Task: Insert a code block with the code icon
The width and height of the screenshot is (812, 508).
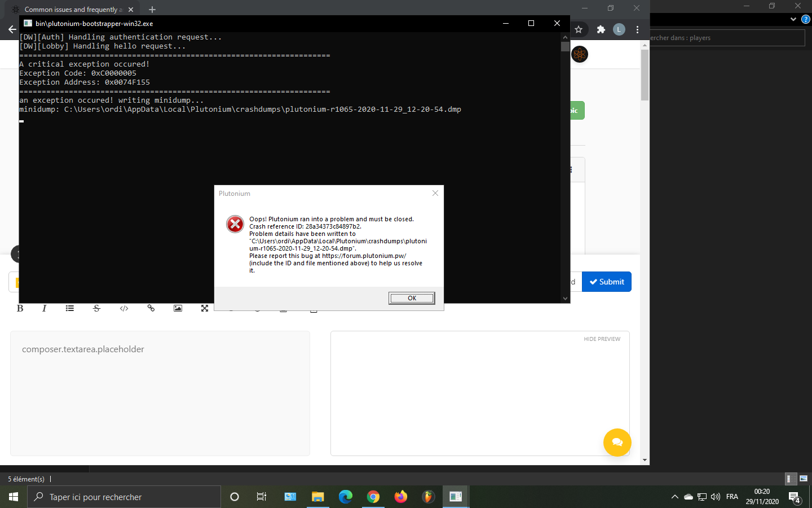Action: pyautogui.click(x=124, y=308)
